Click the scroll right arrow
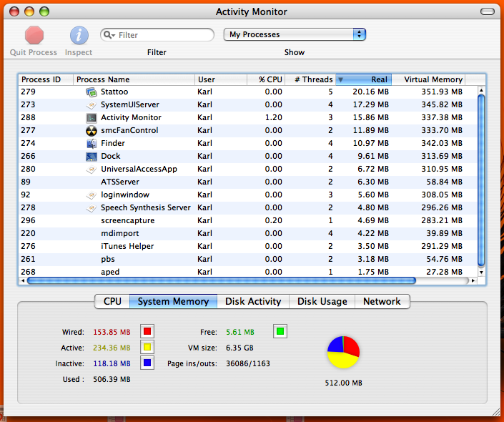The image size is (504, 422). [x=473, y=281]
